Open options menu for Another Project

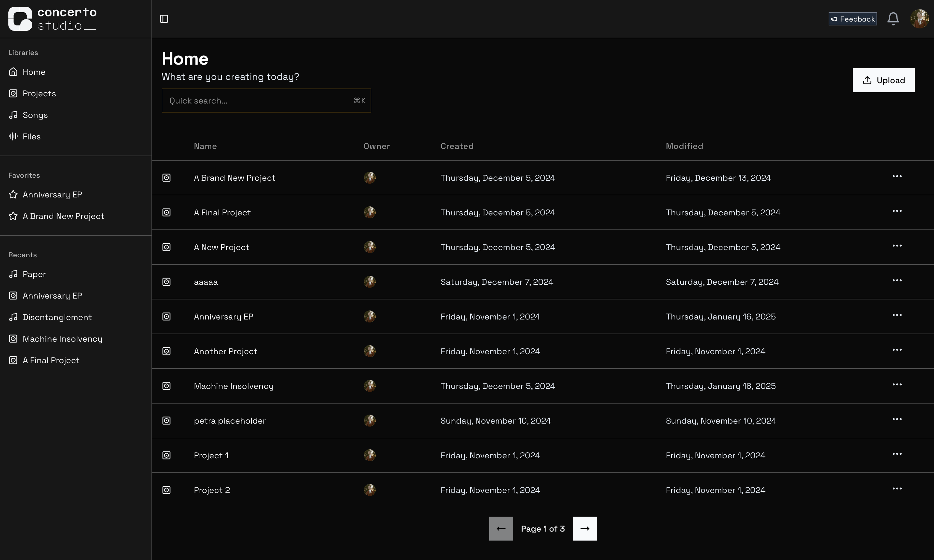897,350
